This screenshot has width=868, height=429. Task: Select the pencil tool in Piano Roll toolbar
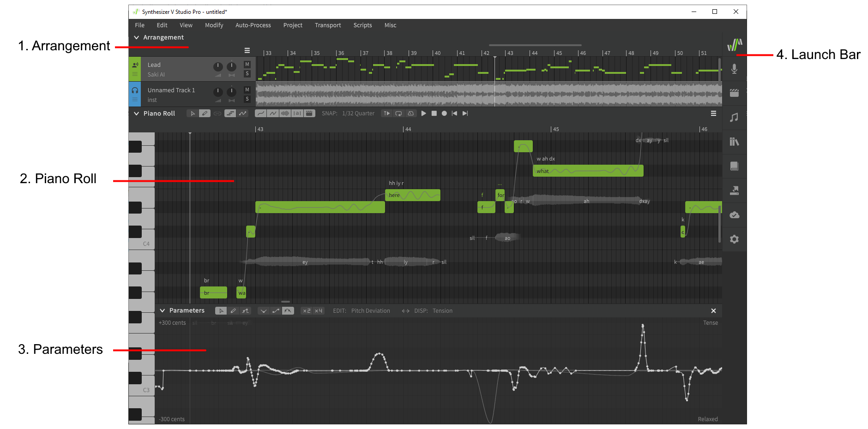pyautogui.click(x=205, y=113)
